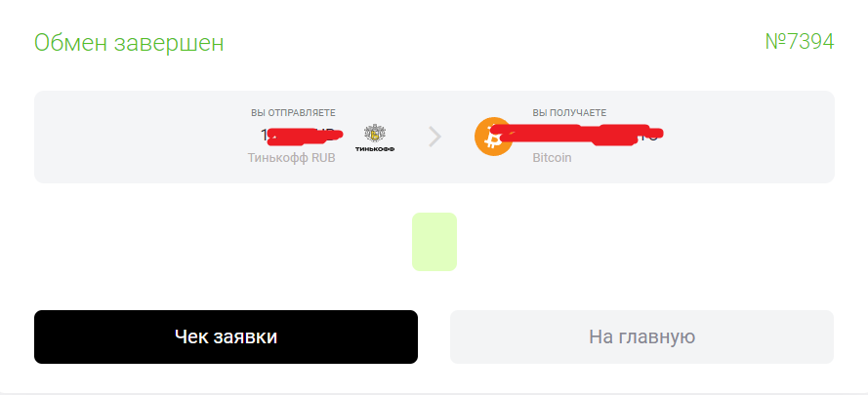Image resolution: width=868 pixels, height=395 pixels.
Task: Click the Tinkoff crest emblem
Action: click(375, 134)
